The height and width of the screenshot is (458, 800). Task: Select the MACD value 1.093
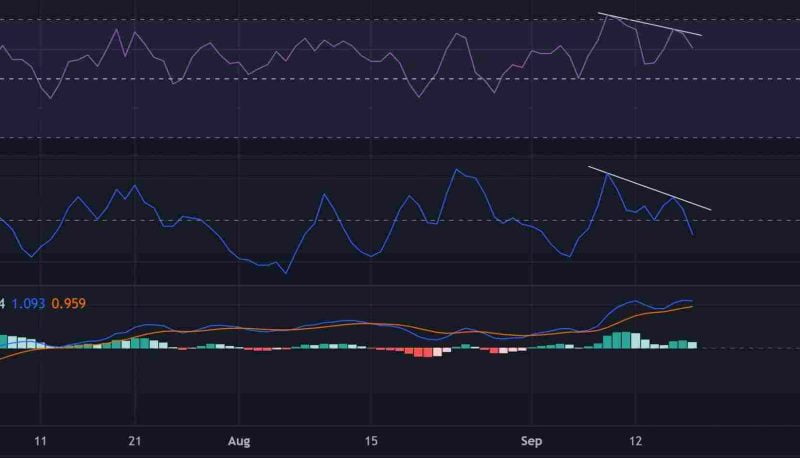click(28, 303)
